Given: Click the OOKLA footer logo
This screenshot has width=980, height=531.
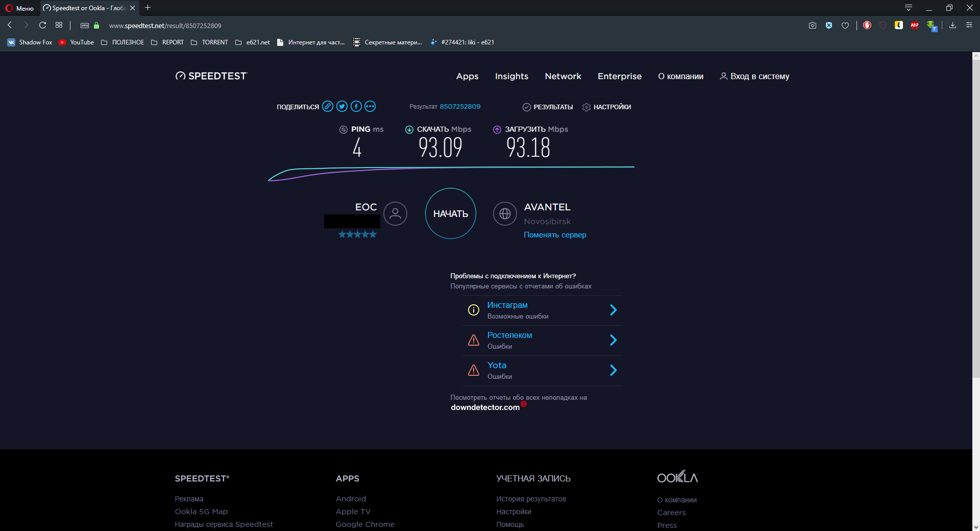Looking at the screenshot, I should (x=677, y=477).
